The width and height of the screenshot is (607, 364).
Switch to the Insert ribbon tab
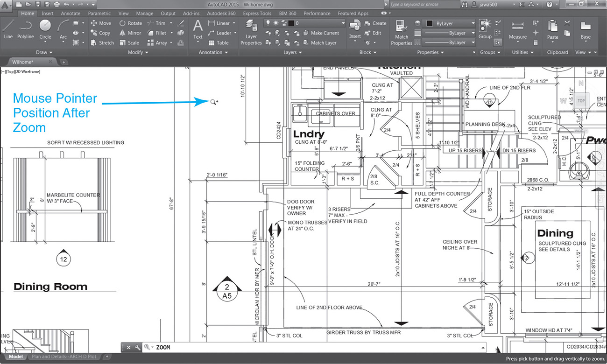[x=47, y=14]
